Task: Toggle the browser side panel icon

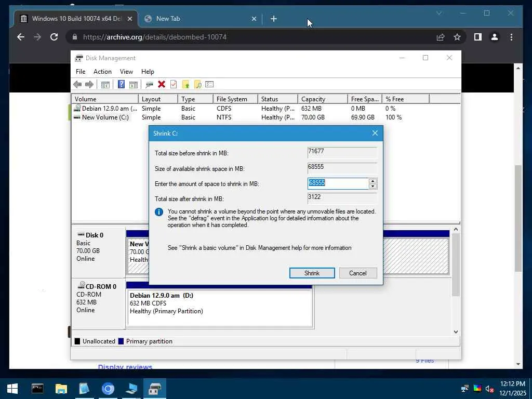Action: (x=478, y=37)
